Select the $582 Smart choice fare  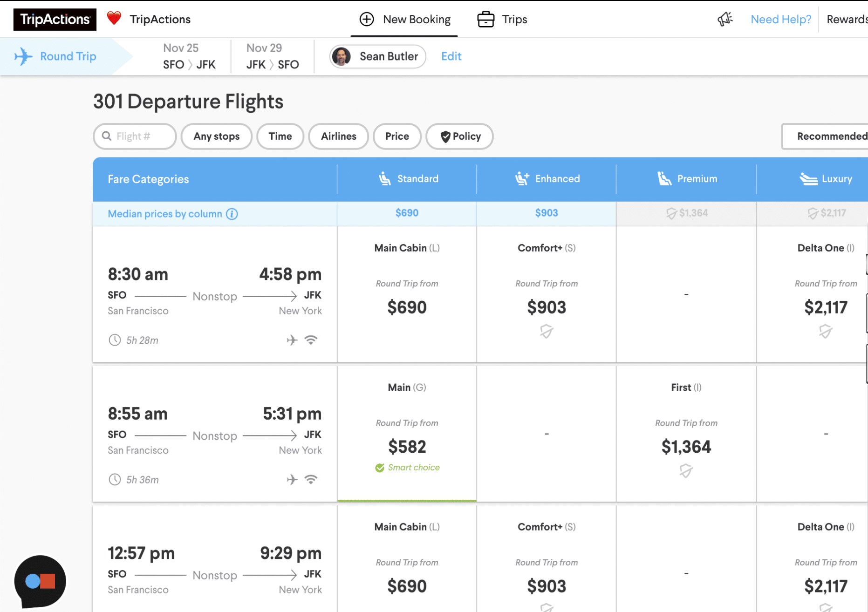407,447
